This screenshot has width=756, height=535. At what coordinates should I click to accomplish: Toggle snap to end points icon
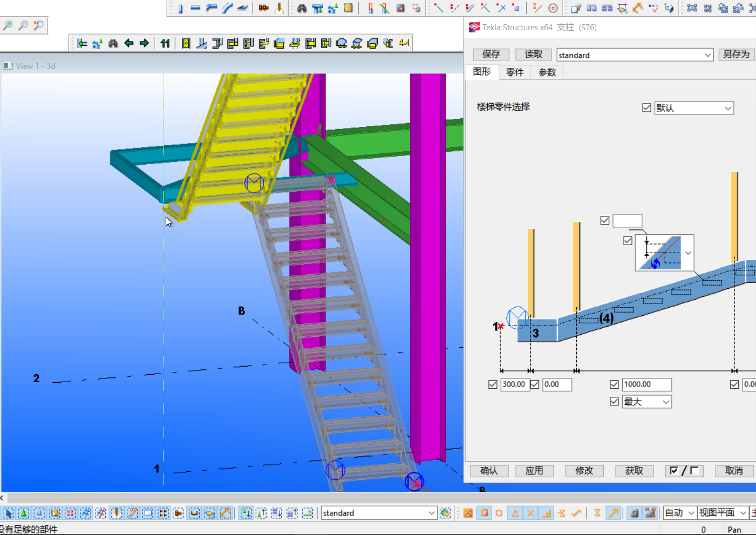[x=484, y=513]
